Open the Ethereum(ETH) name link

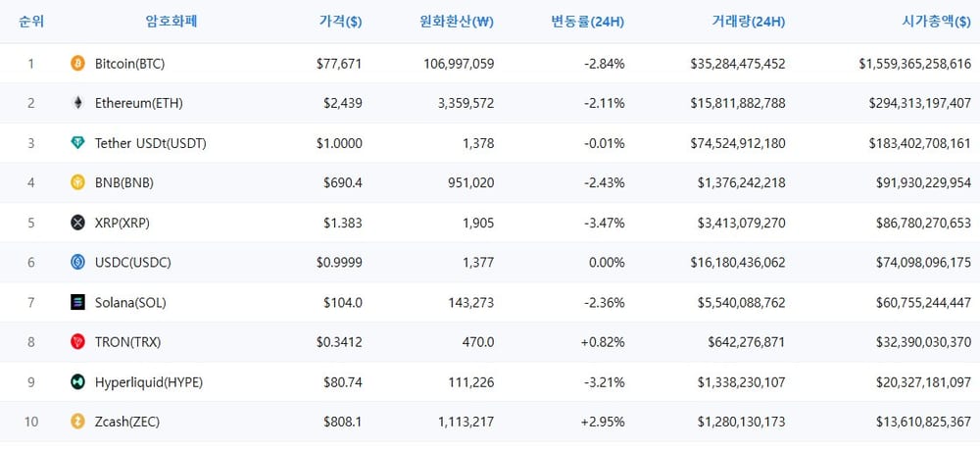[139, 103]
